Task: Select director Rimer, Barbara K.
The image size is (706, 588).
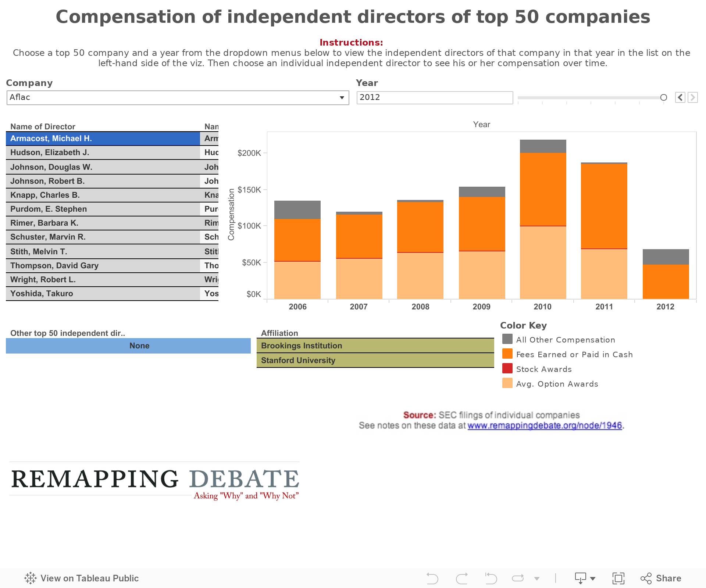Action: pyautogui.click(x=103, y=223)
